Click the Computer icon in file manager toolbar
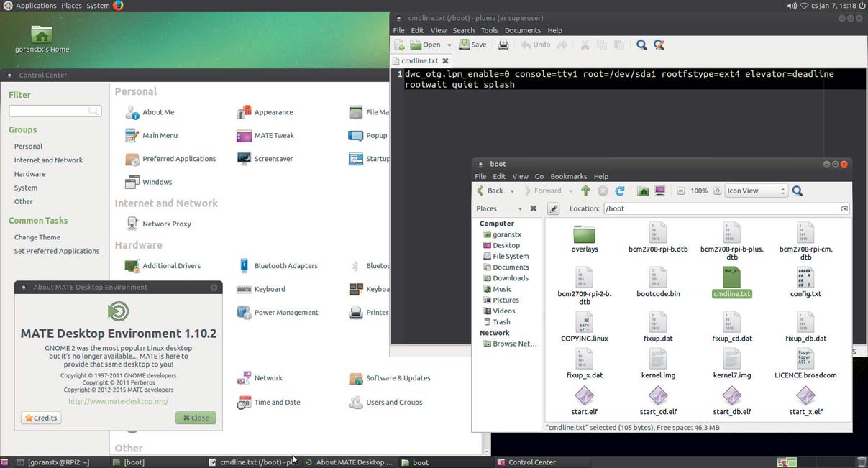This screenshot has width=868, height=468. click(660, 191)
